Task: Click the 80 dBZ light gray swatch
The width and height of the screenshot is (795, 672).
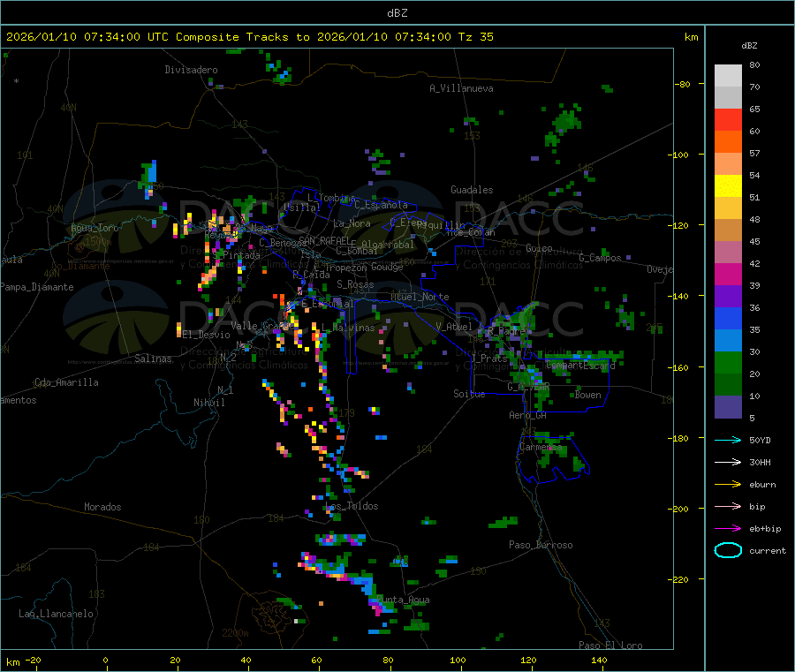Action: (x=728, y=76)
